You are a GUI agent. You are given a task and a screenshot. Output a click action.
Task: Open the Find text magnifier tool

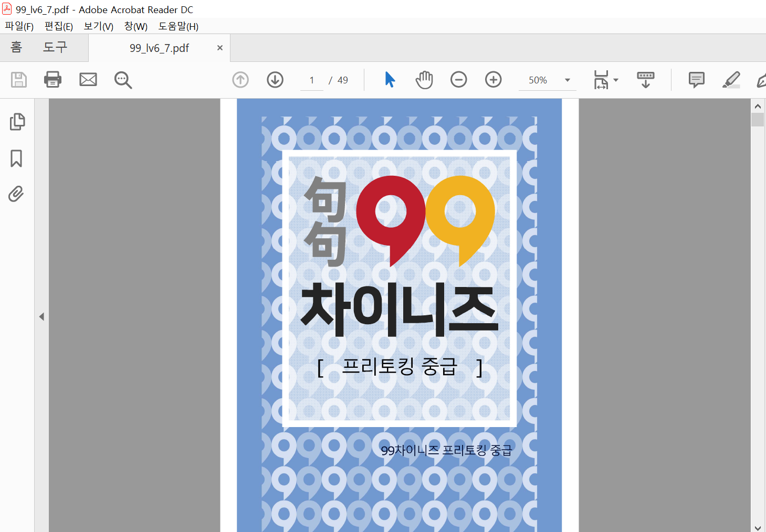(x=123, y=80)
